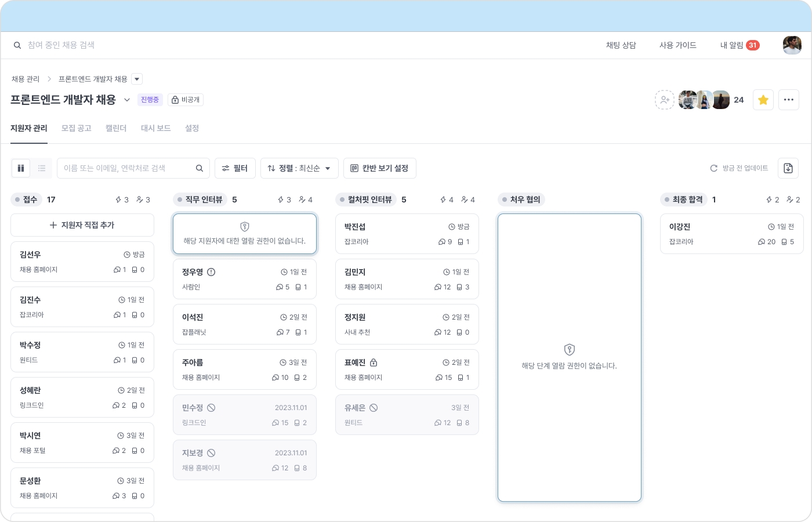Open the 박수정 applicant card

pos(82,352)
